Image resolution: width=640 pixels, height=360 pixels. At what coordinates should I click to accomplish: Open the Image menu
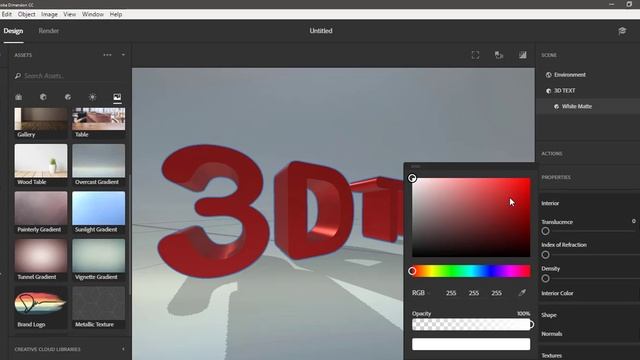tap(49, 14)
